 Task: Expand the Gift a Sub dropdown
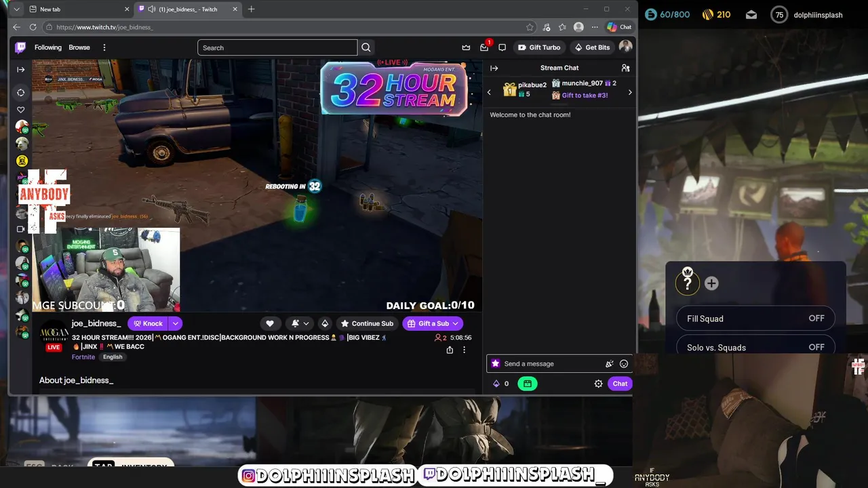tap(455, 323)
